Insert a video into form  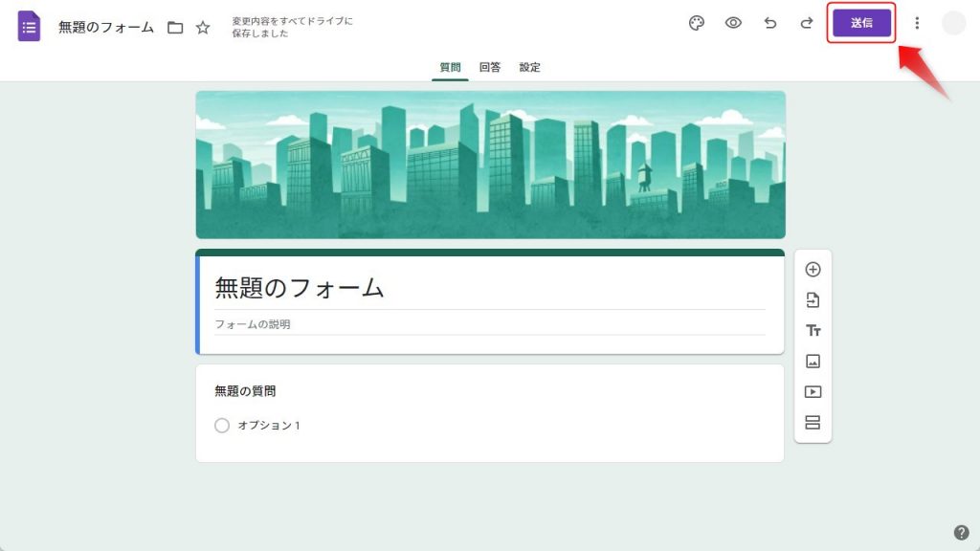click(x=813, y=391)
